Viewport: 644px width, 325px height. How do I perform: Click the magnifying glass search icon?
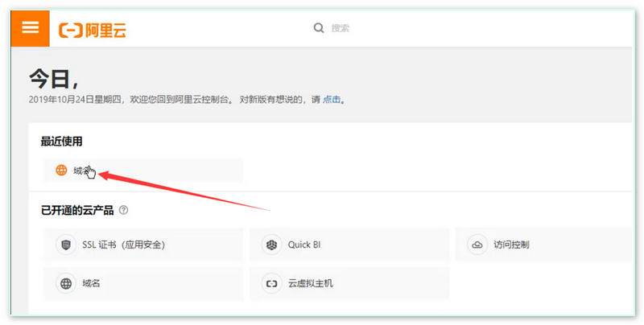[x=319, y=27]
